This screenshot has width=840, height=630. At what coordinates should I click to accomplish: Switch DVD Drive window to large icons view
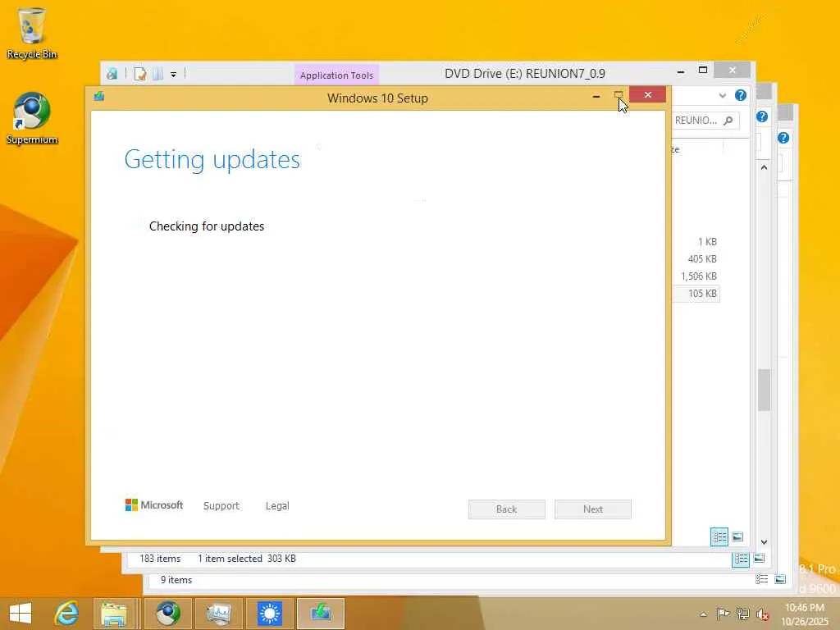coord(737,536)
